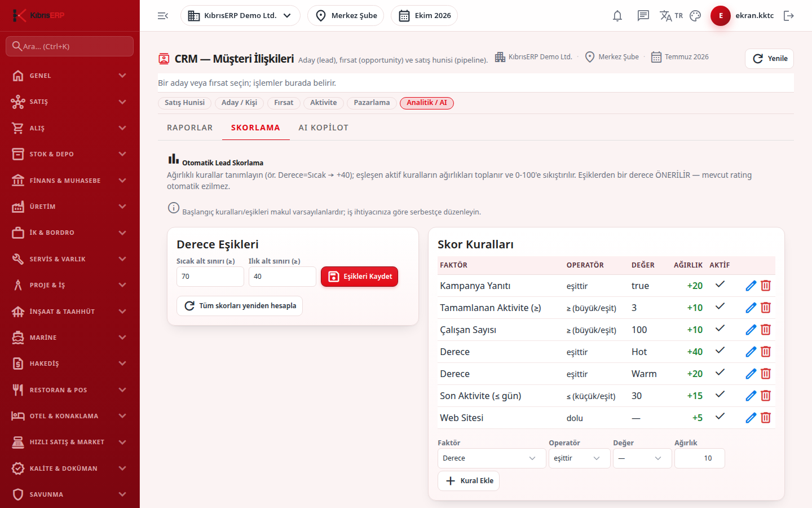This screenshot has width=812, height=508.
Task: Click the logout icon next to ekran.kktc
Action: [x=789, y=16]
